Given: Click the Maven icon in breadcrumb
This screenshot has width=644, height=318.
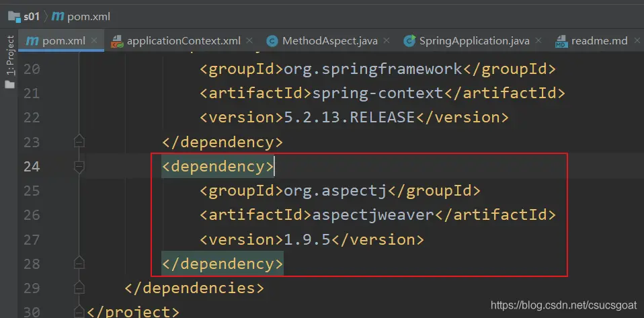Looking at the screenshot, I should [58, 17].
